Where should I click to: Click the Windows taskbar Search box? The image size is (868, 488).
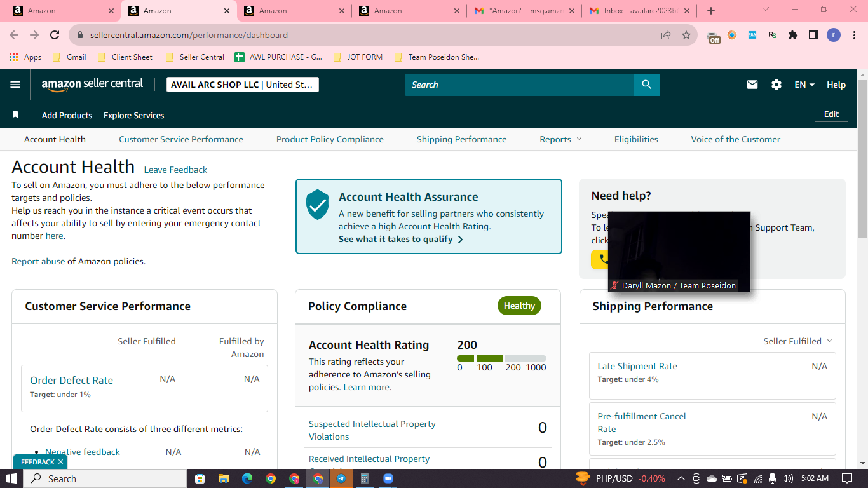tap(105, 478)
